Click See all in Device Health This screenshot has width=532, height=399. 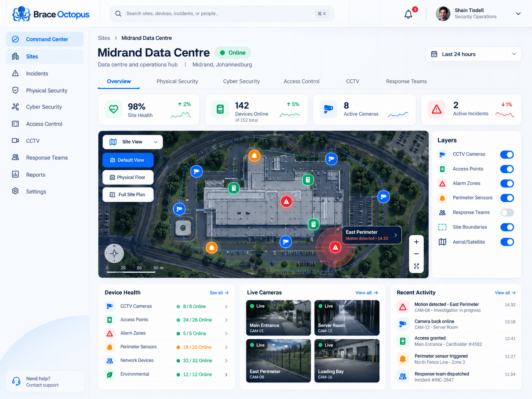[219, 293]
